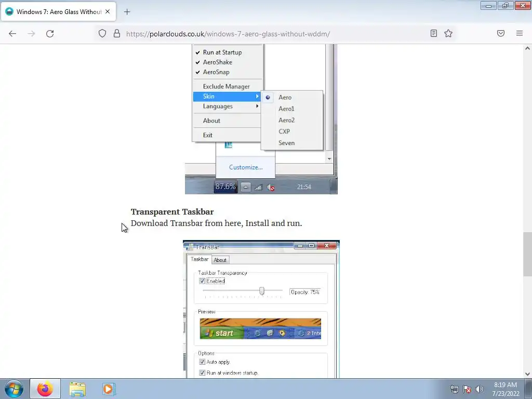This screenshot has height=399, width=532.
Task: Click the Taskbar tab in TransBar image
Action: 199,259
